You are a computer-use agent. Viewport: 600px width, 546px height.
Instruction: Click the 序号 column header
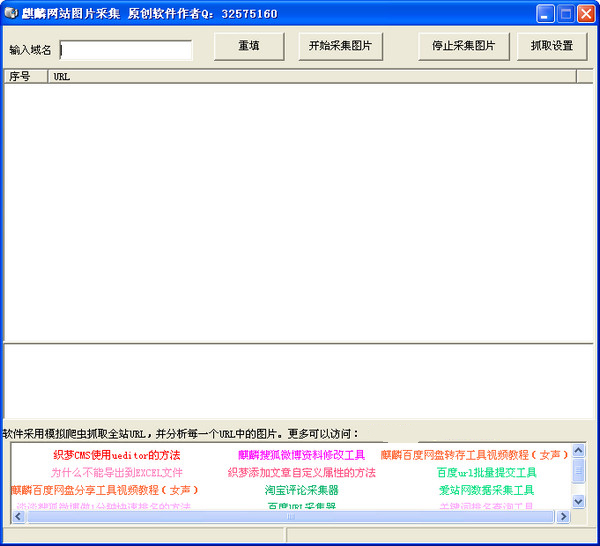[x=24, y=76]
